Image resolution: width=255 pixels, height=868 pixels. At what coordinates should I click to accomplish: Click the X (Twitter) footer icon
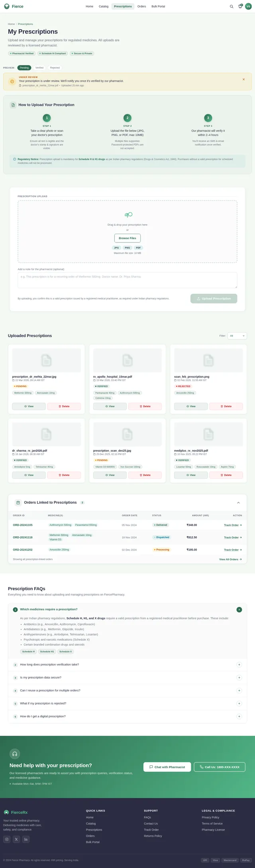[16, 839]
